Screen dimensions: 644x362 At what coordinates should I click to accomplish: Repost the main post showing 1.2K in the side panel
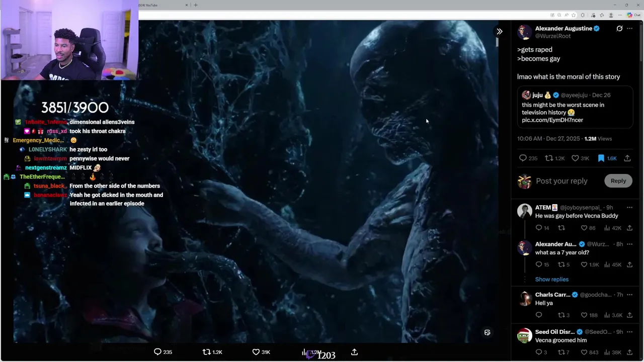[x=555, y=158]
